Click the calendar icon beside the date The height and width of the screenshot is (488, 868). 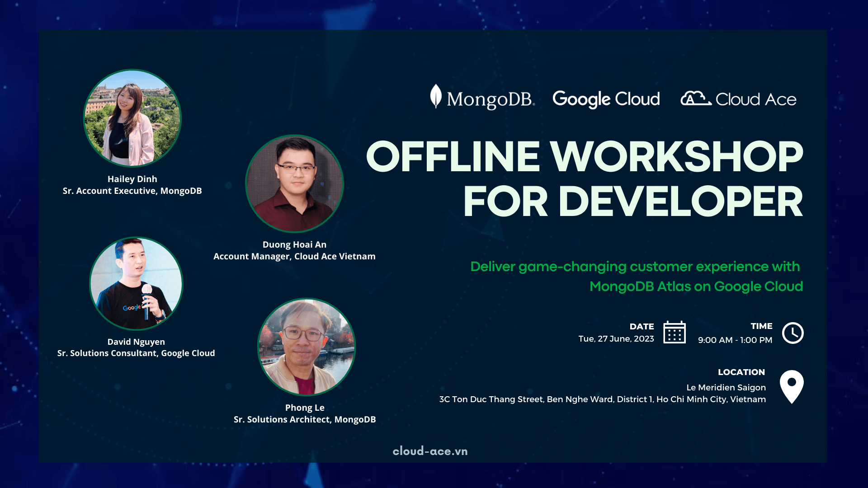(x=675, y=333)
